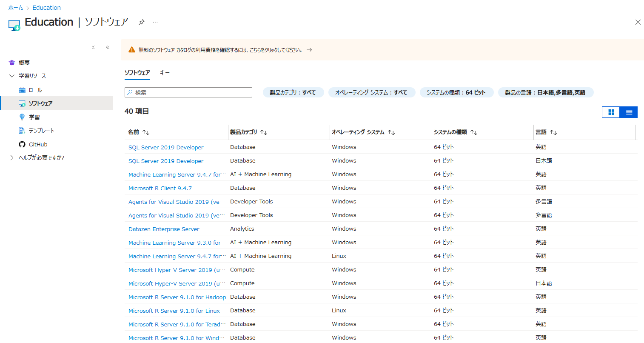Viewport: 644px width, 343px height.
Task: Open Microsoft R Client 9.4.7
Action: (x=160, y=188)
